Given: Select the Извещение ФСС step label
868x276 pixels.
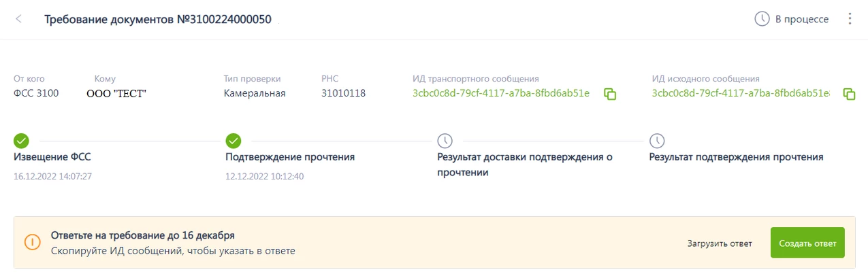Looking at the screenshot, I should coord(52,157).
